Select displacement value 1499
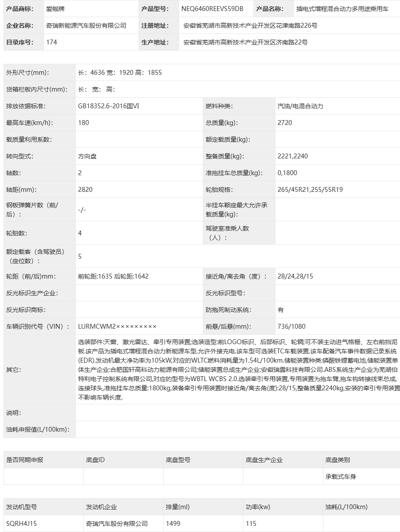 tap(173, 524)
